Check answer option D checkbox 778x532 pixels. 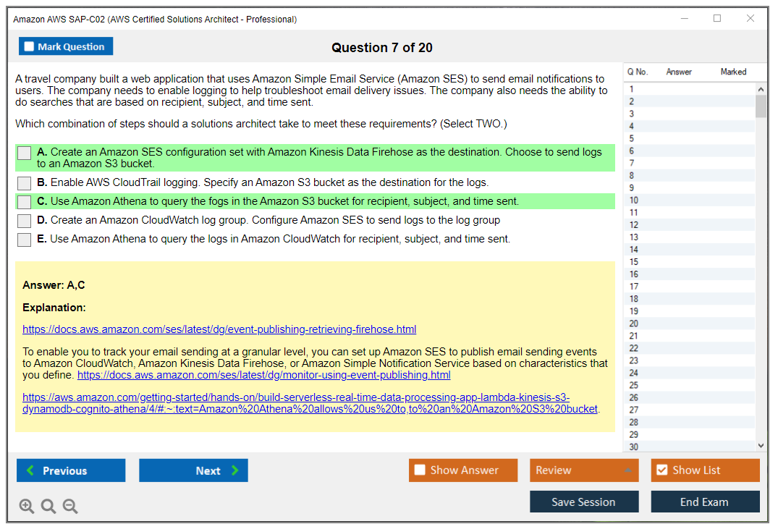(x=25, y=221)
